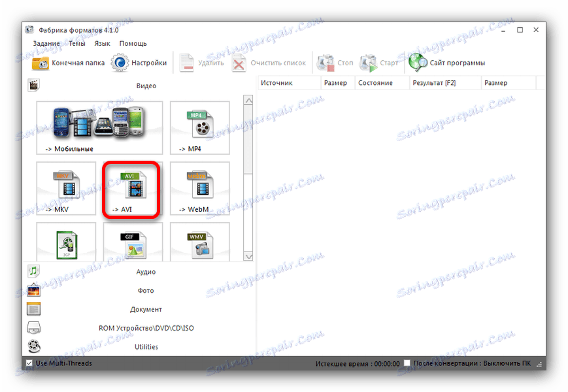Click the video list scroll down arrow
The image size is (568, 392).
tap(248, 256)
